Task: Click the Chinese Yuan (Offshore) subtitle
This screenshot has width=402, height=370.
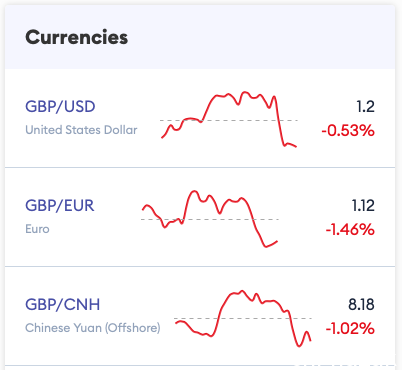Action: click(x=93, y=328)
